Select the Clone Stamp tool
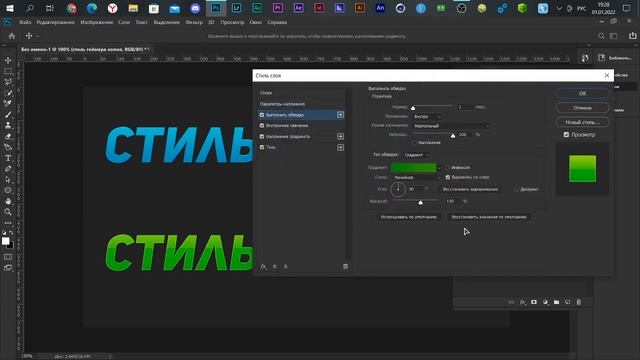Screen dimensions: 640x360 pyautogui.click(x=8, y=125)
